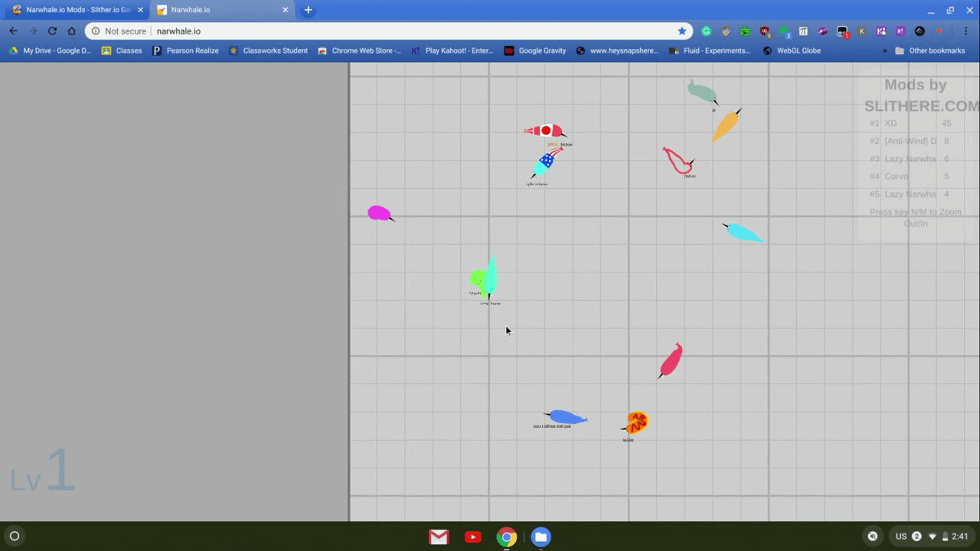Screen dimensions: 980x551
Task: Open the My Drive bookmark
Action: (x=49, y=51)
